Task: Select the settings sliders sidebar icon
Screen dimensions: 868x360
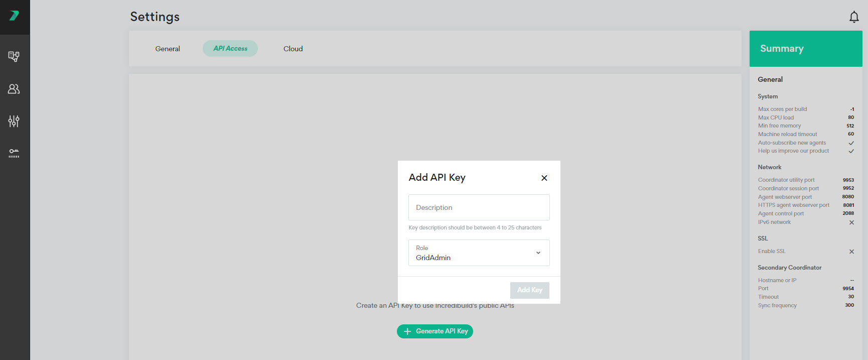Action: pyautogui.click(x=14, y=121)
